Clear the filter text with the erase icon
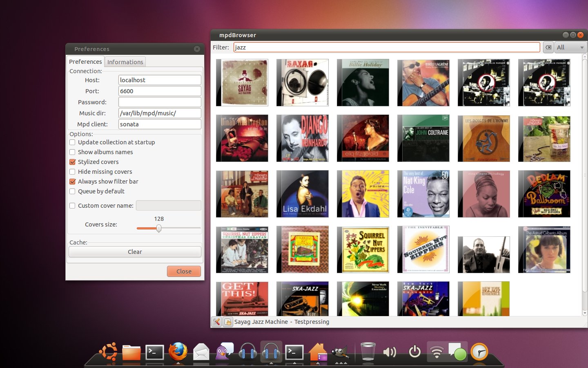 (x=548, y=47)
